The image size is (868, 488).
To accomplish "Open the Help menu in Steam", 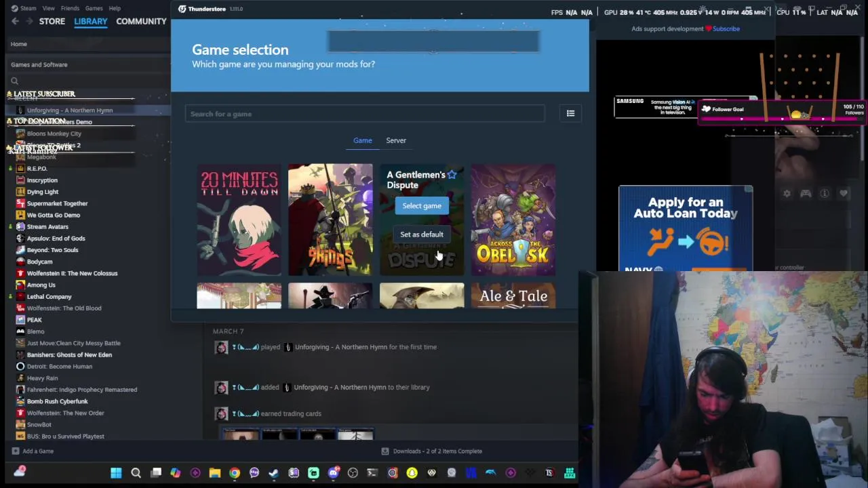I will coord(115,8).
